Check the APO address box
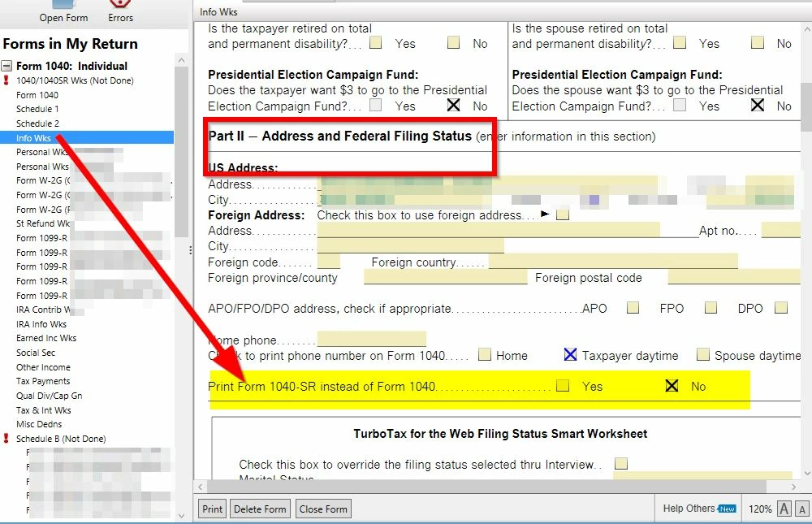Screen dimensions: 812x524 pos(633,308)
